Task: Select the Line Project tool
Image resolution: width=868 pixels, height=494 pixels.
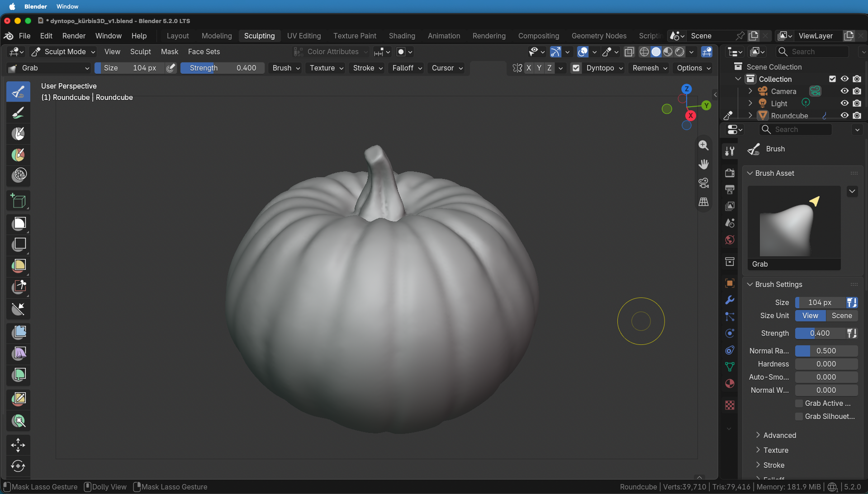Action: click(19, 309)
